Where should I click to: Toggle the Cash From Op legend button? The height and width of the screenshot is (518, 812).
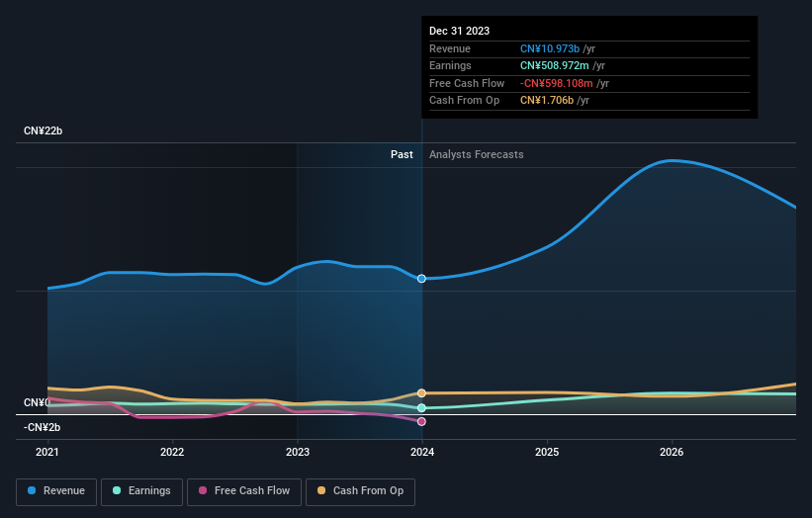pyautogui.click(x=360, y=491)
